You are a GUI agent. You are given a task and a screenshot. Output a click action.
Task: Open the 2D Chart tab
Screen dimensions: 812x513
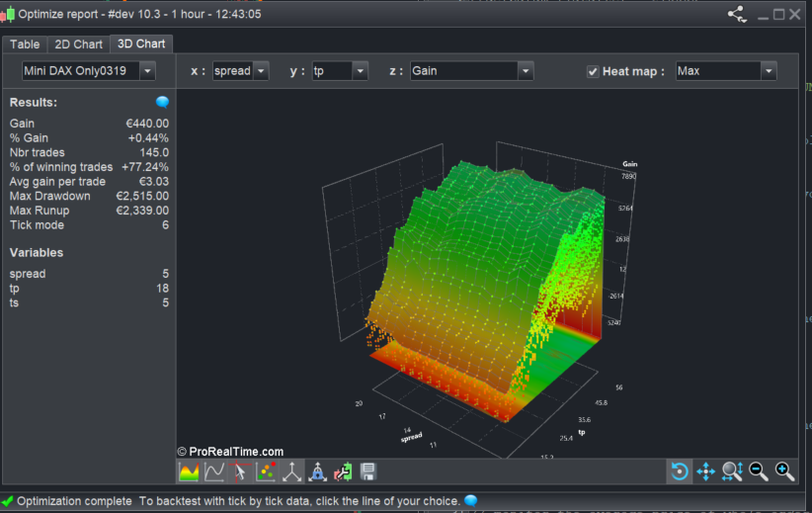coord(78,43)
